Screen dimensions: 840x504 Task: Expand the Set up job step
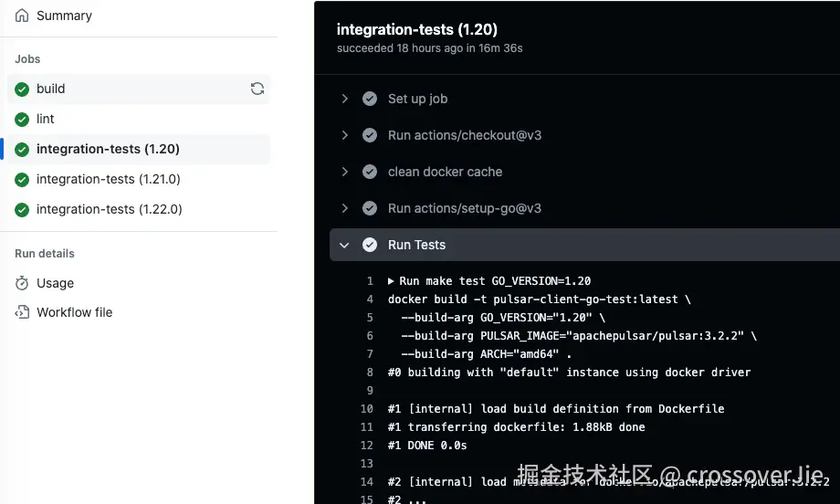tap(344, 99)
